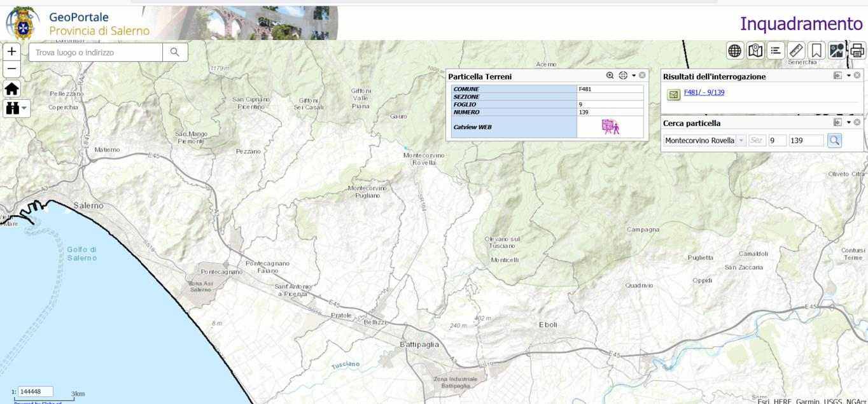Viewport: 868px width, 404px height.
Task: Click the map scale value field
Action: coord(35,392)
